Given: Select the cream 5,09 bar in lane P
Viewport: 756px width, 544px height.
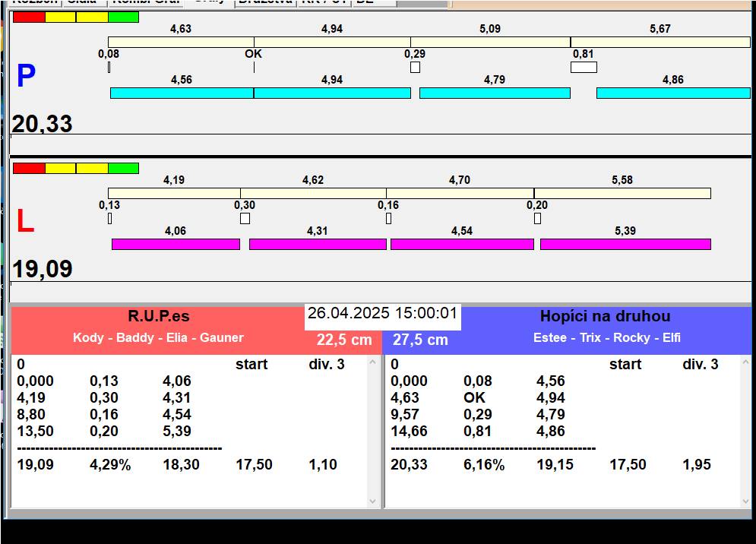Looking at the screenshot, I should [x=490, y=42].
